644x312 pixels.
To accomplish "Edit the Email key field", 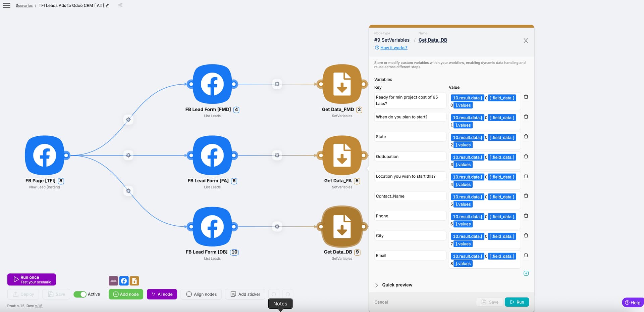I will click(410, 256).
